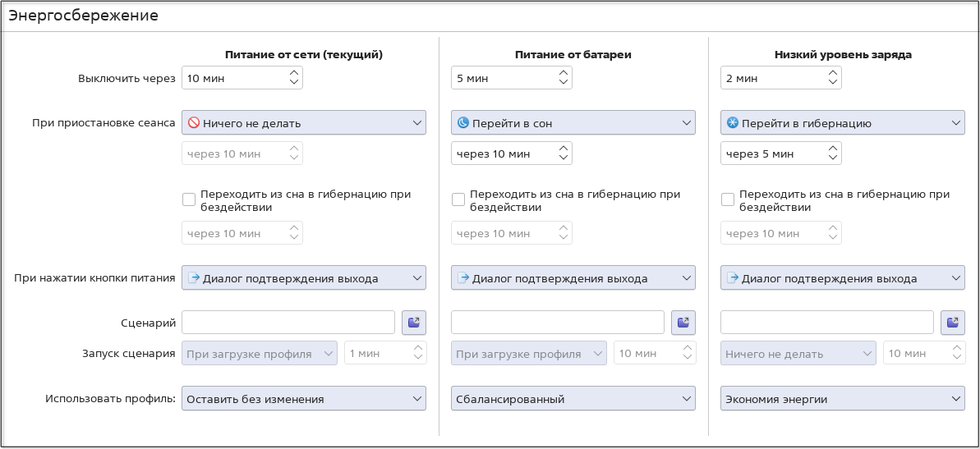Open script file browser for battery power
Screen dimensions: 980x449
click(x=683, y=323)
